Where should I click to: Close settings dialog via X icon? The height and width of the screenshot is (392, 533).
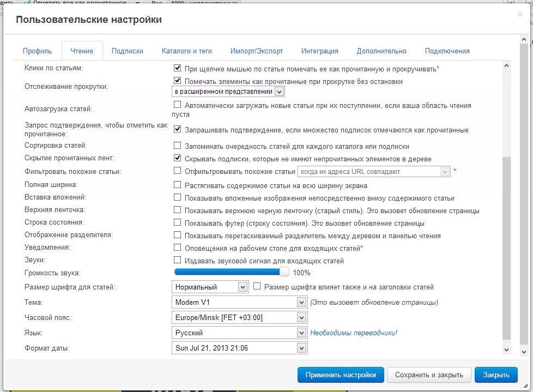click(x=520, y=14)
